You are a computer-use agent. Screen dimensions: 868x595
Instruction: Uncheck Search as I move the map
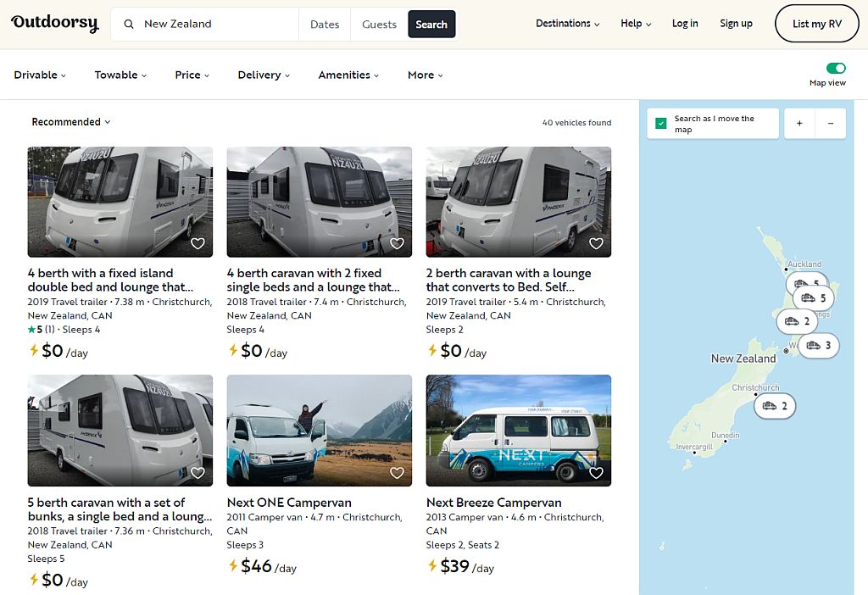pyautogui.click(x=660, y=123)
